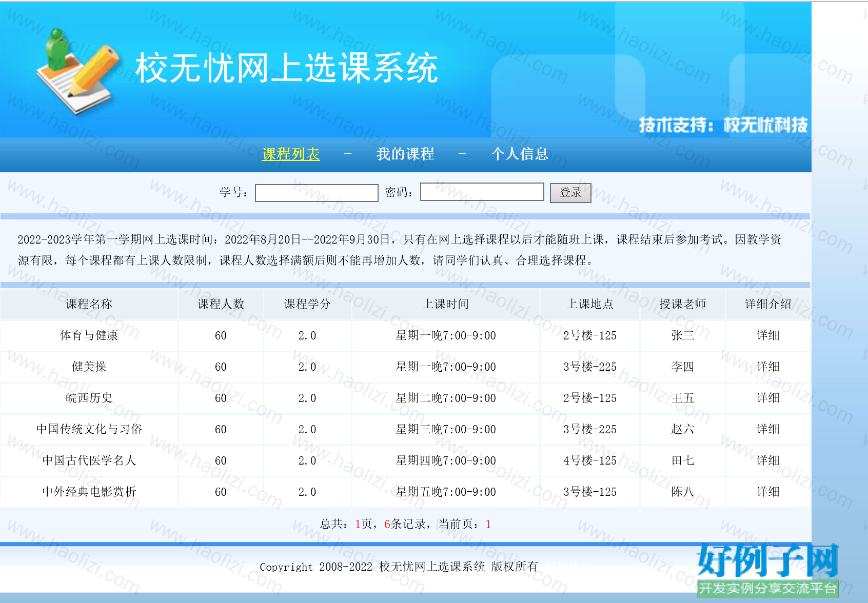Click teacher name 李四
The height and width of the screenshot is (603, 868).
pos(683,367)
